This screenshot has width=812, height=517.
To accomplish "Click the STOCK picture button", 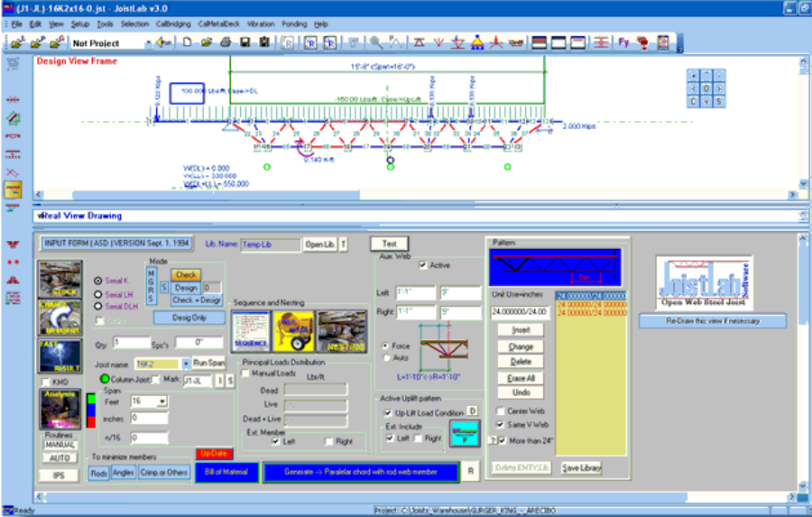I will tap(60, 279).
